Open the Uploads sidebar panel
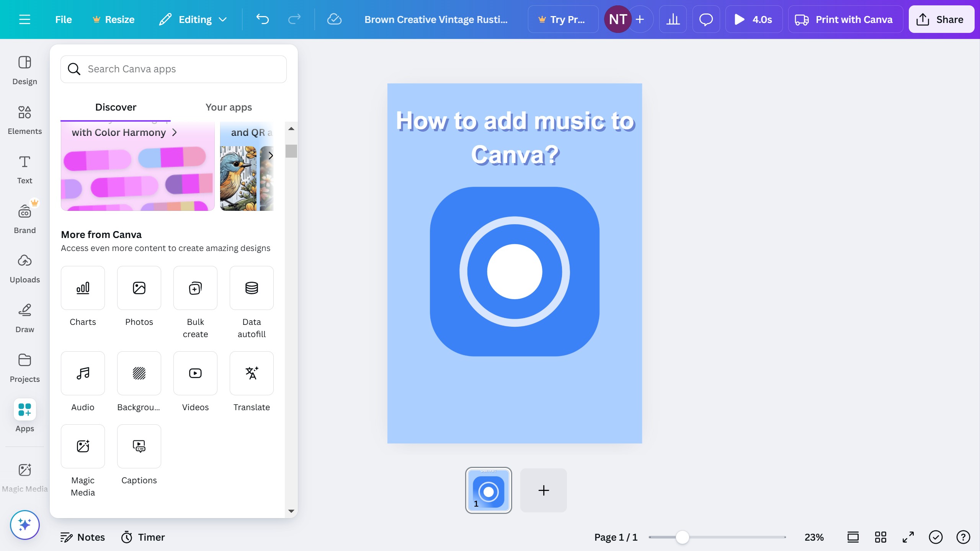The width and height of the screenshot is (980, 551). [24, 268]
